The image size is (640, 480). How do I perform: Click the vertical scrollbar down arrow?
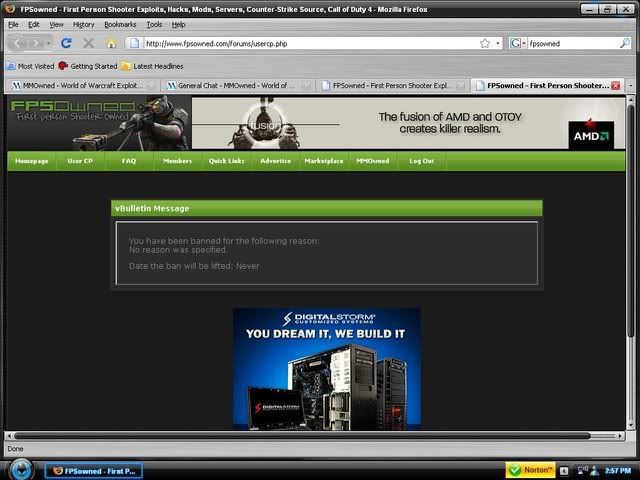[x=631, y=425]
